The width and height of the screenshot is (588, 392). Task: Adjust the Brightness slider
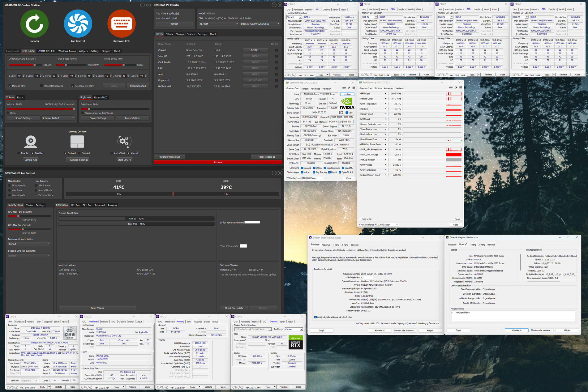click(115, 109)
